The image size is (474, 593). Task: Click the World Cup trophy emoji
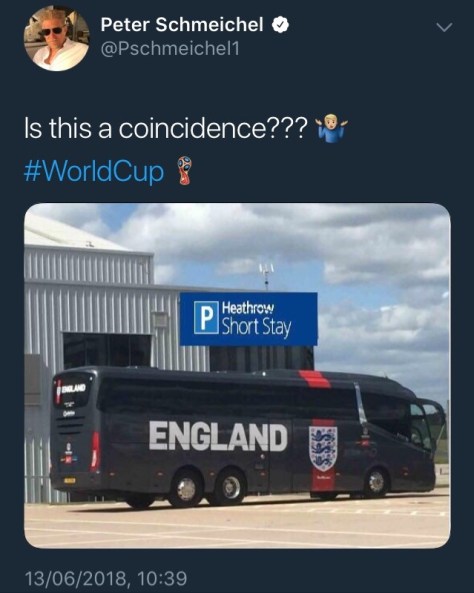[x=185, y=171]
